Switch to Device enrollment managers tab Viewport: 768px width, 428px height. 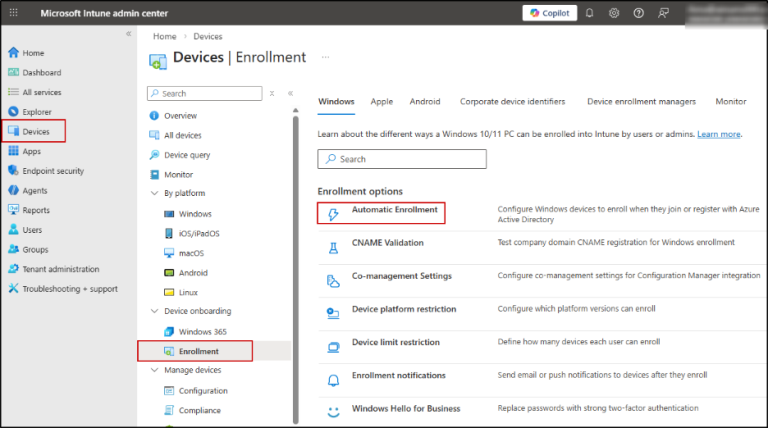(x=641, y=101)
